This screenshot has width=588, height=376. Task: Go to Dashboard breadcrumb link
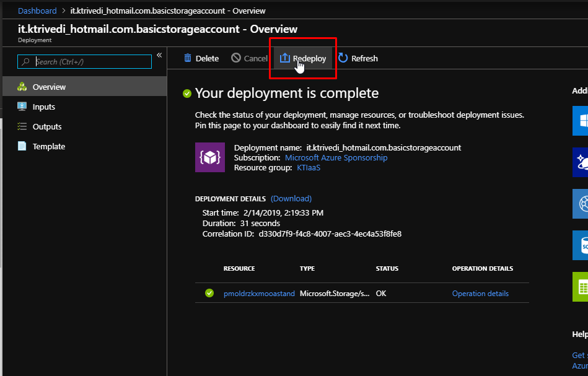tap(37, 11)
